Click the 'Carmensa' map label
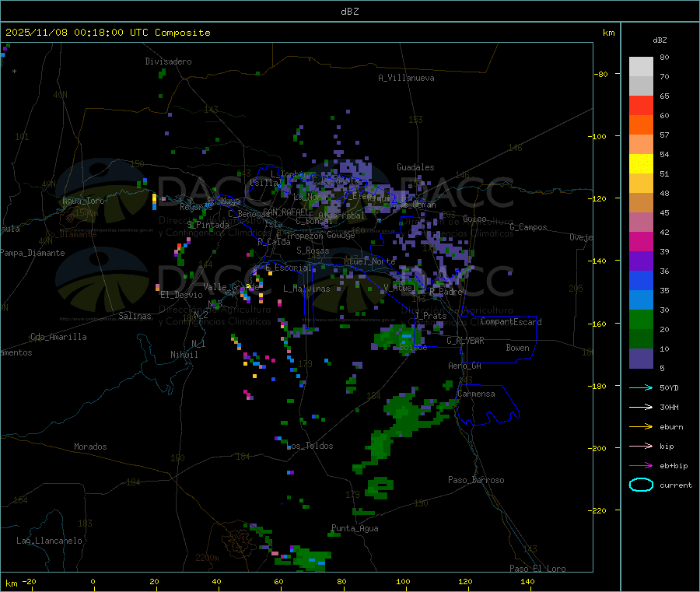 pyautogui.click(x=476, y=394)
